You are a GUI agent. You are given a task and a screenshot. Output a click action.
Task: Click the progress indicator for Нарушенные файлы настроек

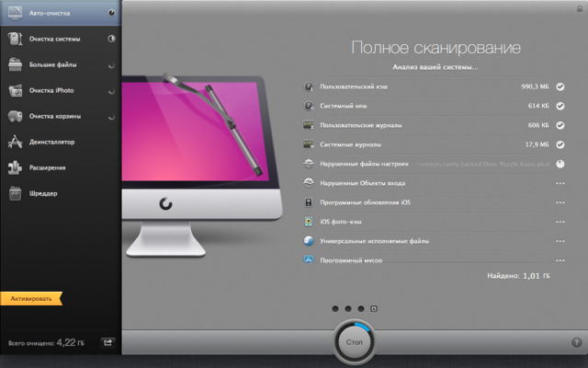560,164
